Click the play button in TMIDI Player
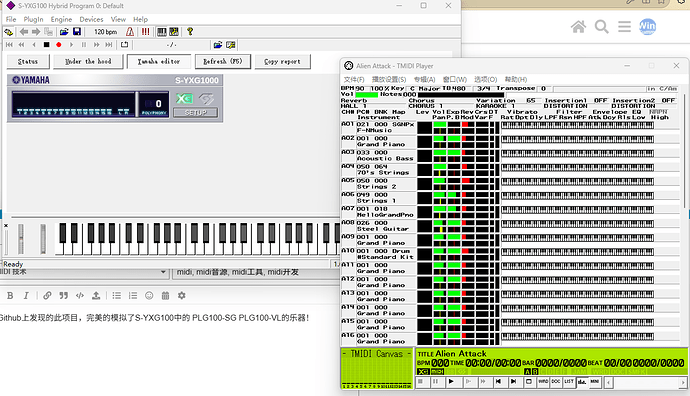The width and height of the screenshot is (690, 396). click(451, 381)
